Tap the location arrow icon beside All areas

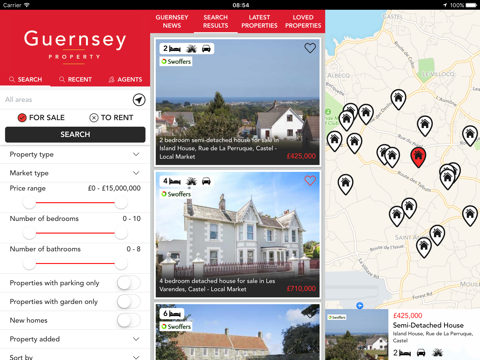click(x=139, y=100)
